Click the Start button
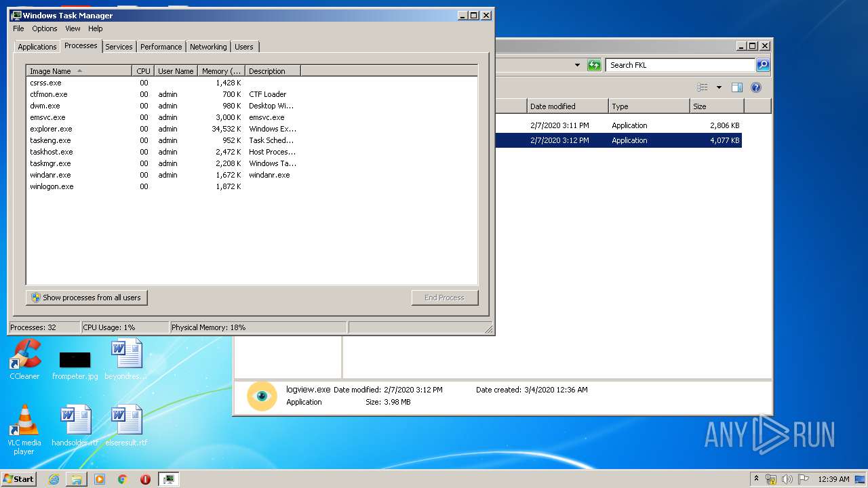Viewport: 868px width, 488px height. click(x=19, y=479)
